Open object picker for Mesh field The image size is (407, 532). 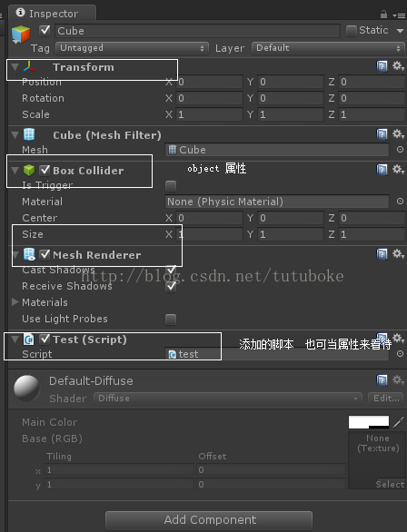(x=400, y=150)
